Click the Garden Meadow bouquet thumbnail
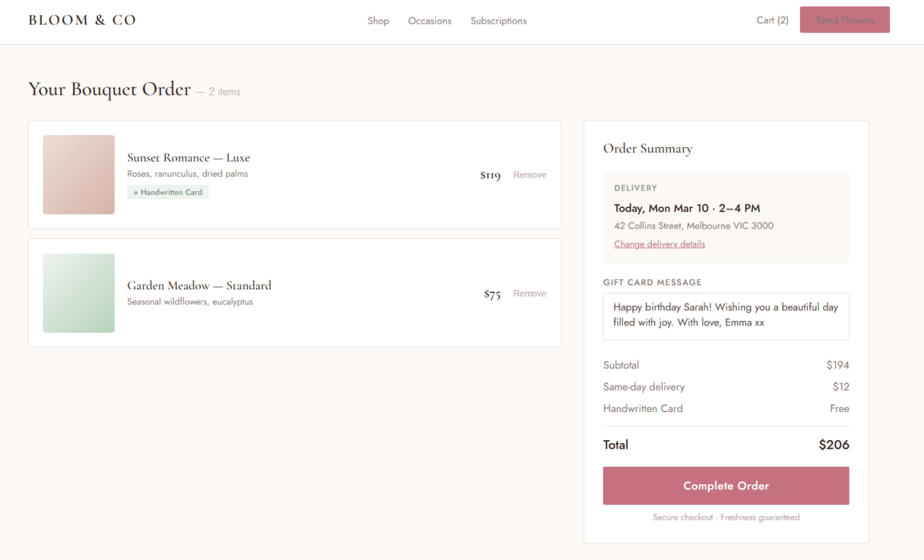 pos(79,293)
